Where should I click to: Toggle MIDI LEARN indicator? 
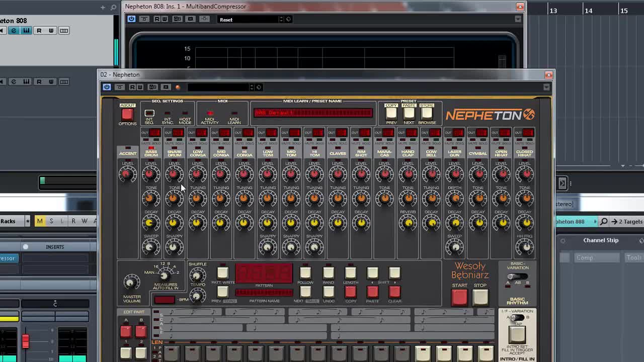[x=234, y=114]
